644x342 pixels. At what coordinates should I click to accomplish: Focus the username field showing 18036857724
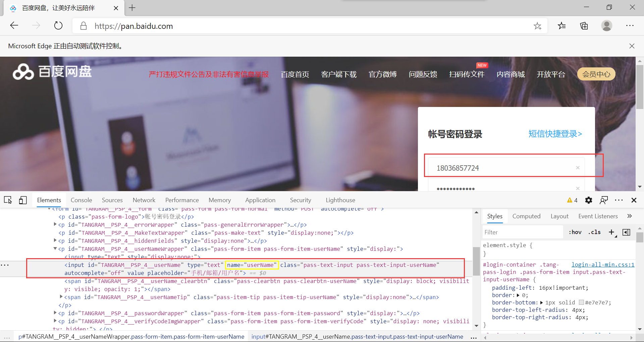pyautogui.click(x=506, y=167)
